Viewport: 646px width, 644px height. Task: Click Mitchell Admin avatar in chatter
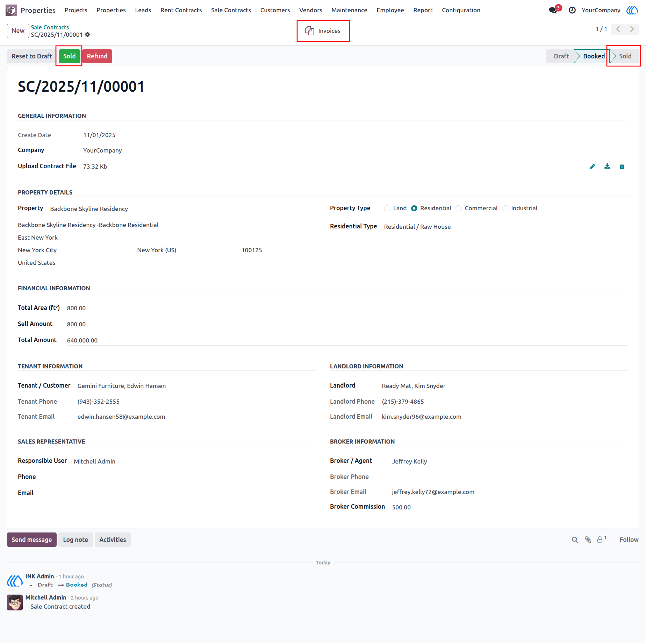[15, 602]
